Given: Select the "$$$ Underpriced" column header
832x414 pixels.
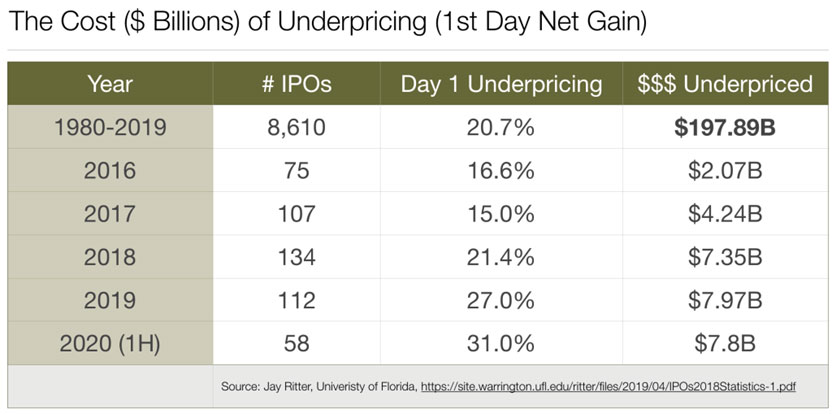Looking at the screenshot, I should click(725, 84).
